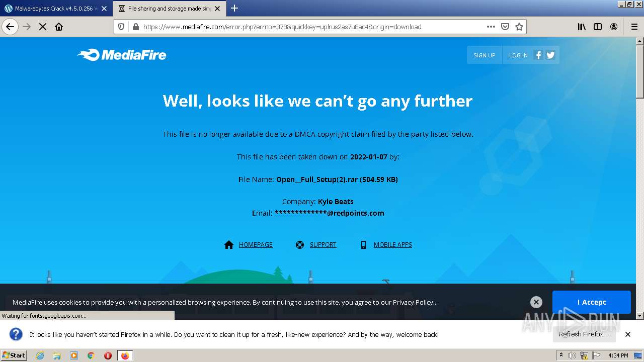
Task: Open the Library icon
Action: (582, 27)
